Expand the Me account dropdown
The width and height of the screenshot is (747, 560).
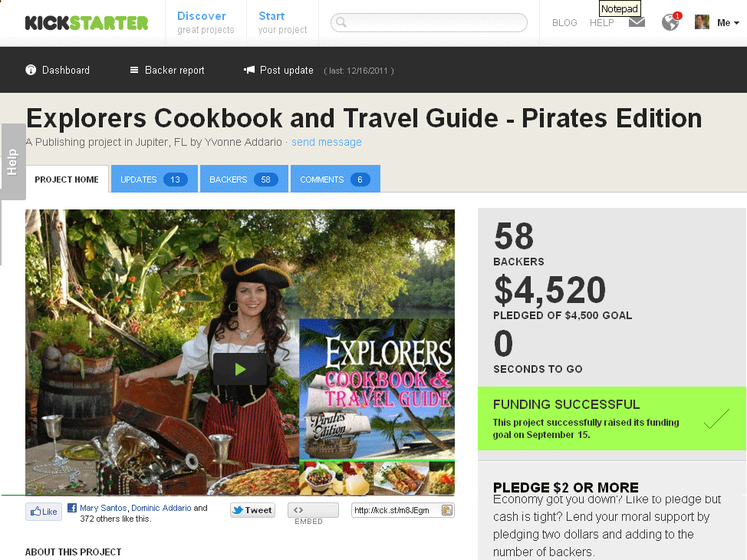[x=728, y=22]
